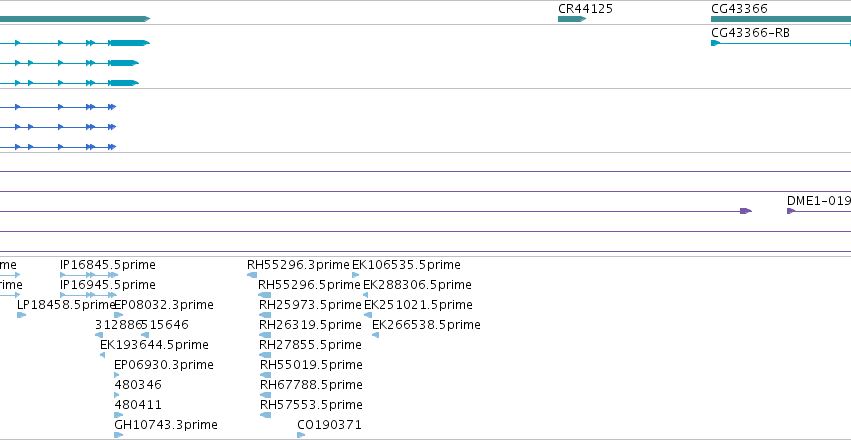Open the CG43366-RB transcript label
The image size is (851, 440).
point(751,33)
